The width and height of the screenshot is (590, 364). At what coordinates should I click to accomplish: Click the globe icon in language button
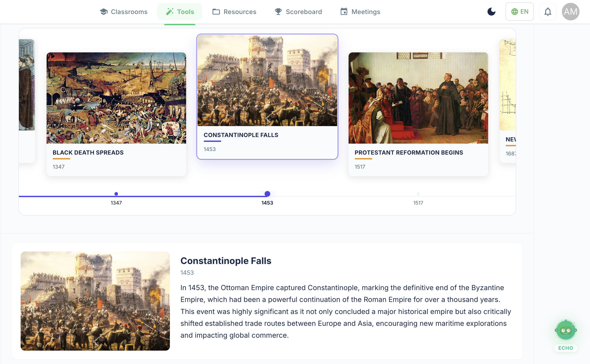tap(514, 12)
